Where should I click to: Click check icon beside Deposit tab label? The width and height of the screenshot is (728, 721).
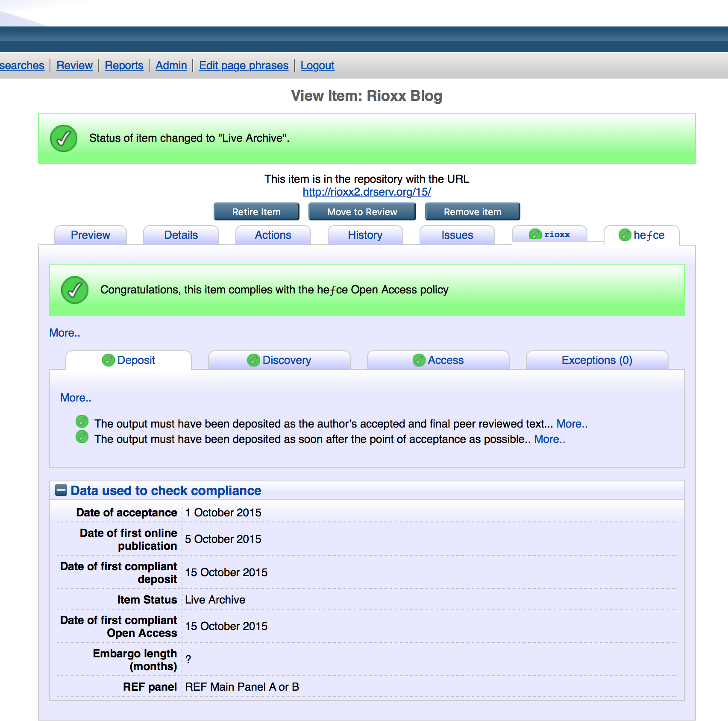(x=109, y=360)
